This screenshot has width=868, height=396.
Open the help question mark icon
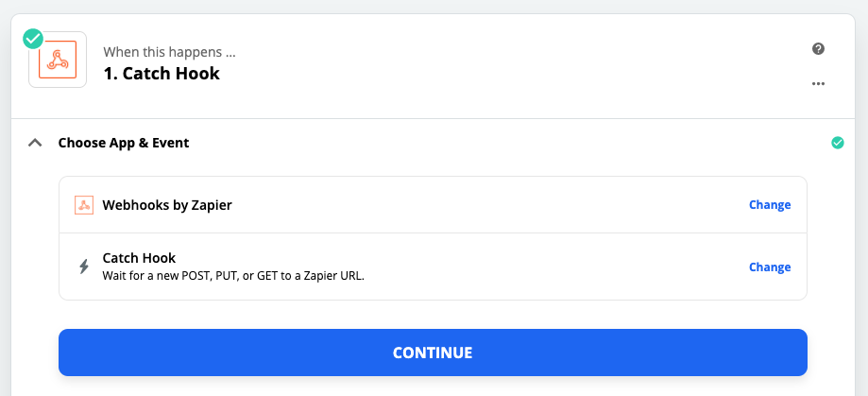pos(818,49)
